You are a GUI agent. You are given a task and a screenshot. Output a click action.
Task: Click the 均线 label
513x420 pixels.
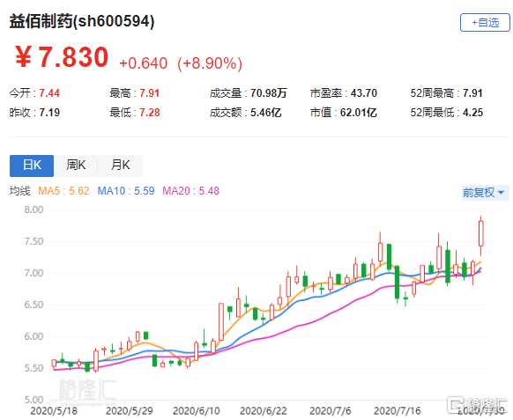click(19, 190)
